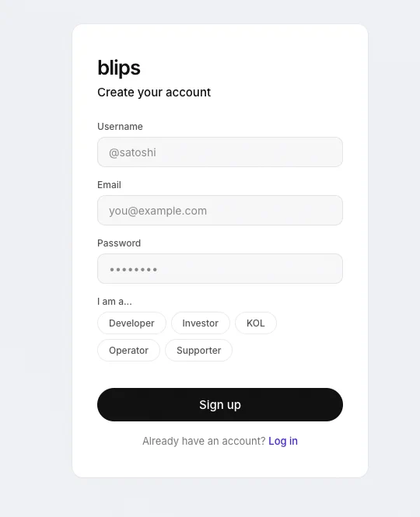Image resolution: width=420 pixels, height=517 pixels.
Task: Select the Investor role chip
Action: [x=200, y=323]
